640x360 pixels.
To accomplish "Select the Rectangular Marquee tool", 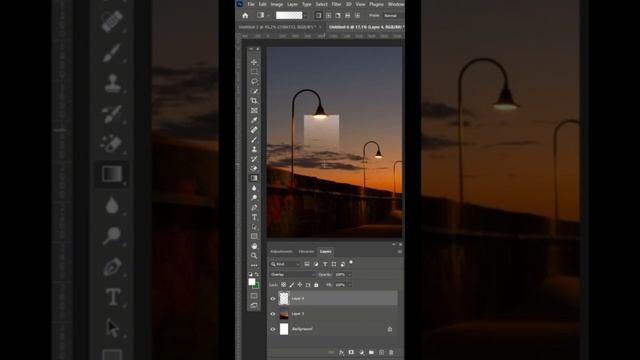I will (x=254, y=72).
